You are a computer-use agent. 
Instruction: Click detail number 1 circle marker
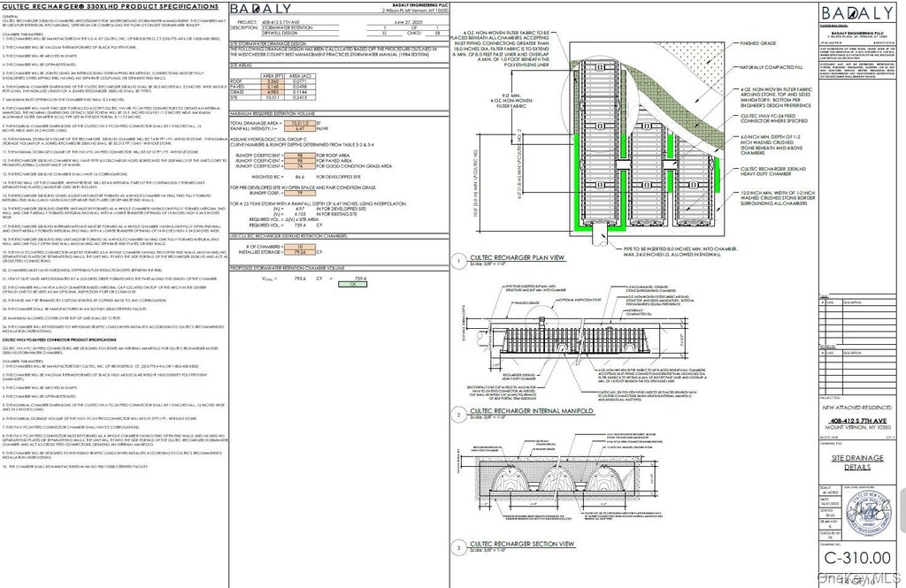(459, 261)
